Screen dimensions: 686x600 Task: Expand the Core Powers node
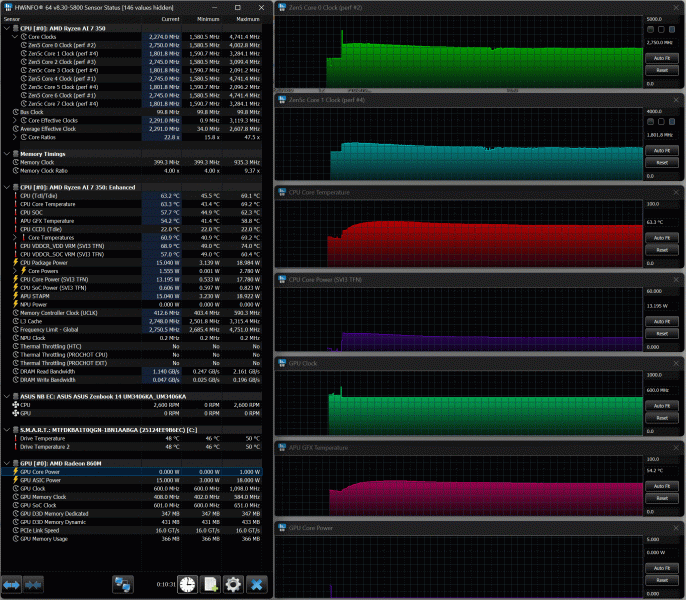coord(15,271)
